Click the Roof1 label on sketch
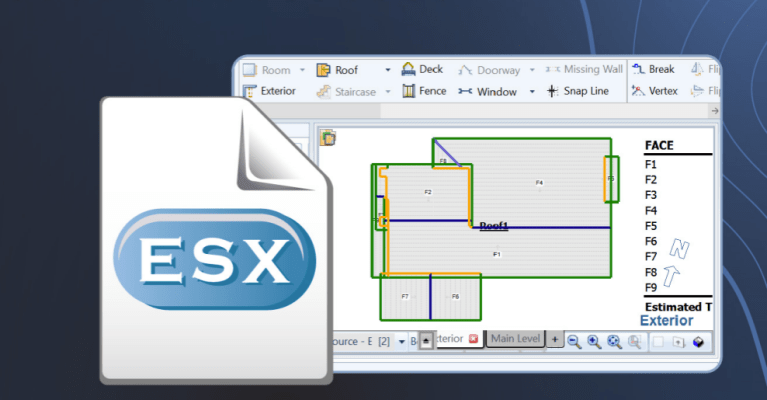 point(493,226)
